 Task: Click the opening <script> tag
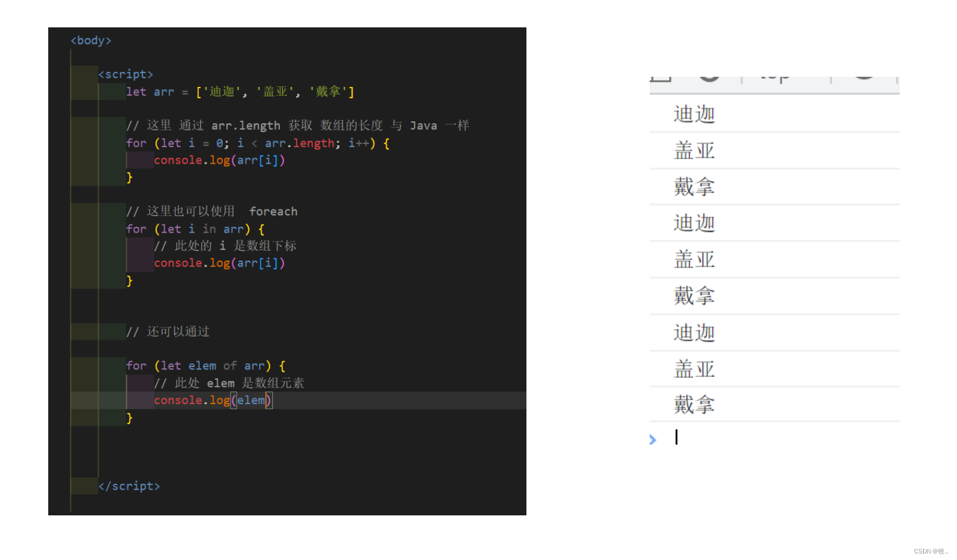tap(126, 74)
